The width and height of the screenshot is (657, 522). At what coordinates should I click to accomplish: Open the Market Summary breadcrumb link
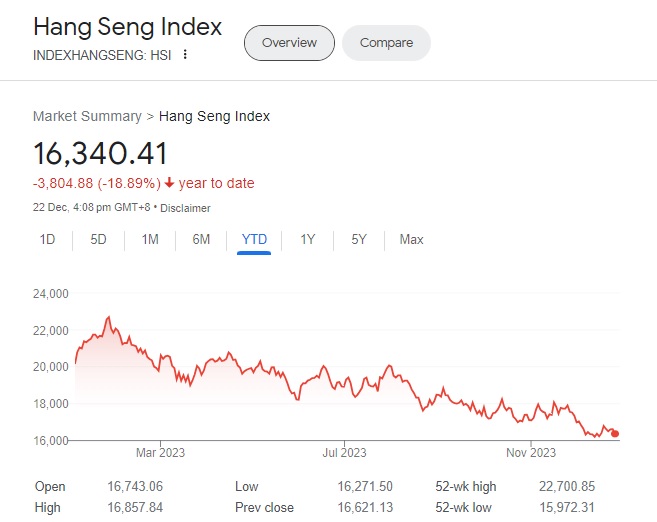[87, 116]
